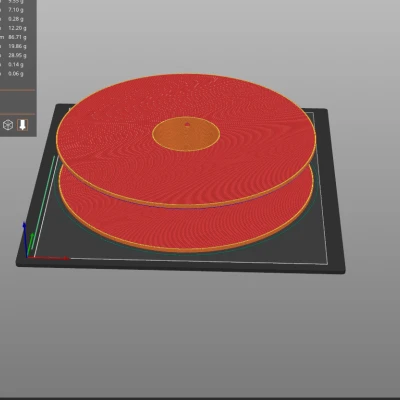This screenshot has height=400, width=400.
Task: Select the 0.14 g weight value
Action: pyautogui.click(x=16, y=64)
